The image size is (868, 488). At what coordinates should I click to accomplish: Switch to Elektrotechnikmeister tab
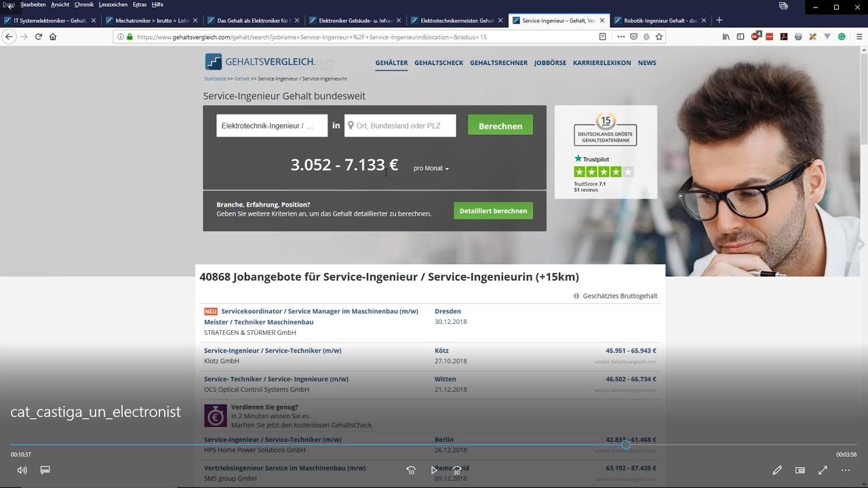456,20
